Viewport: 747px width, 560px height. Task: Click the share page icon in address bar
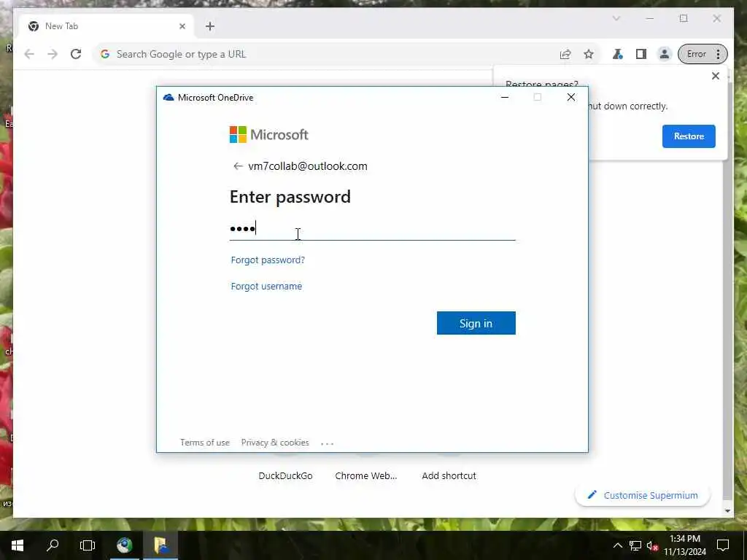pos(565,54)
